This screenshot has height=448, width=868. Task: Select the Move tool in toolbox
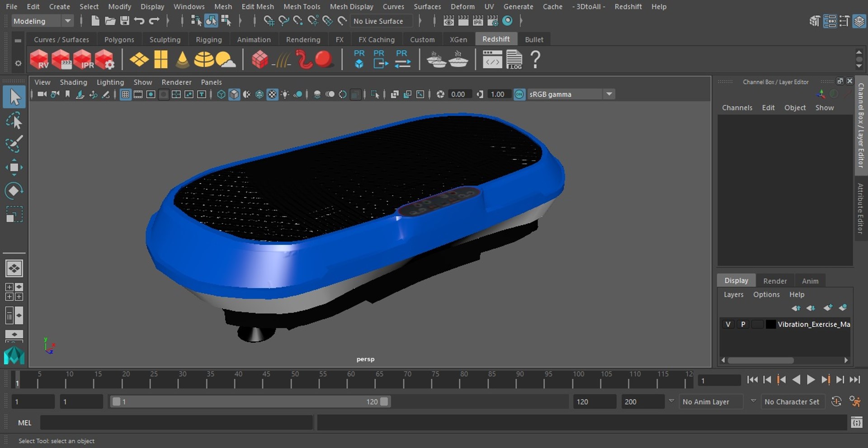tap(14, 167)
